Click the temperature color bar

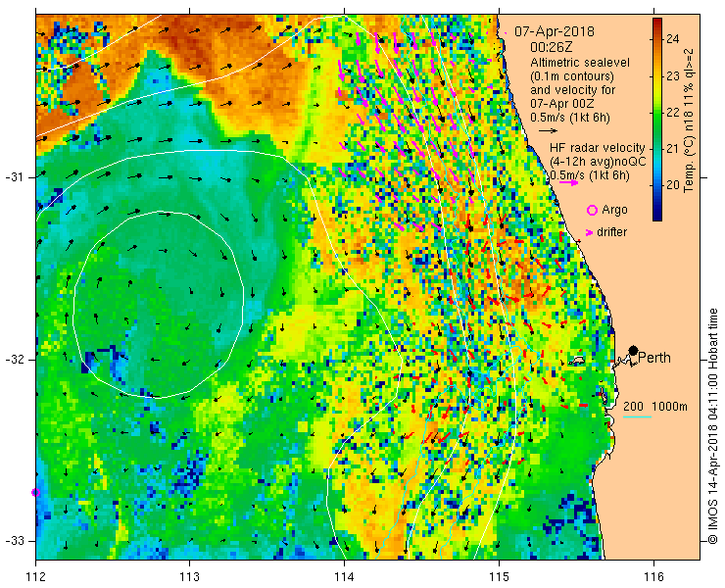point(657,120)
